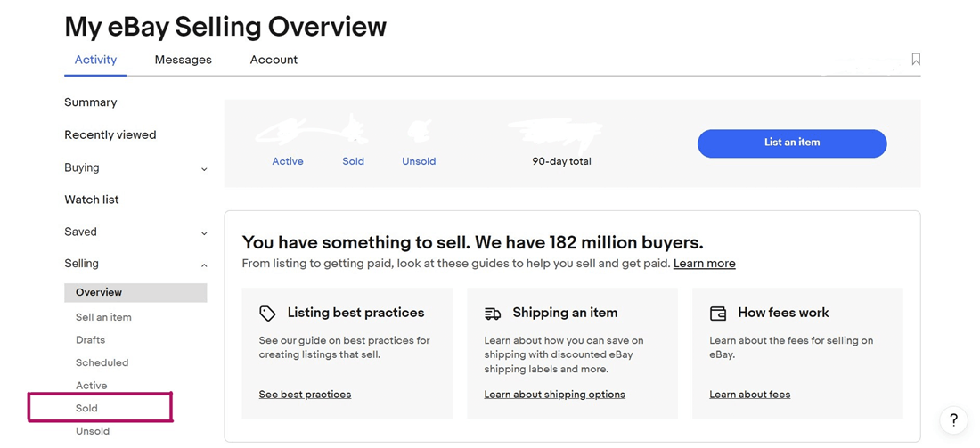Screen dimensions: 980x448
Task: Click the Unsold count link in summary
Action: (x=419, y=161)
